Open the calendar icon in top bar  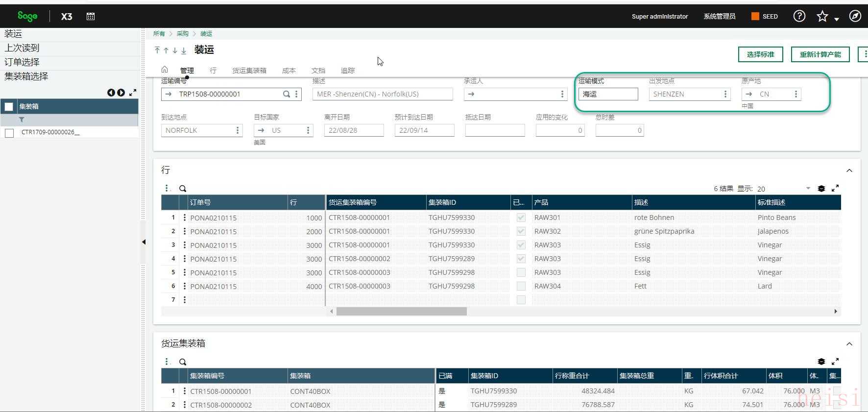click(x=91, y=16)
